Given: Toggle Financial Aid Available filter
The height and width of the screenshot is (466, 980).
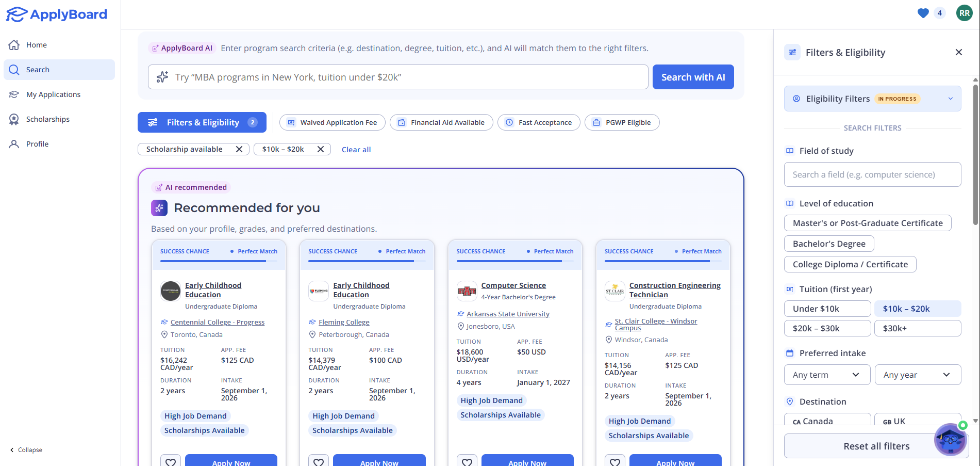Looking at the screenshot, I should (441, 122).
